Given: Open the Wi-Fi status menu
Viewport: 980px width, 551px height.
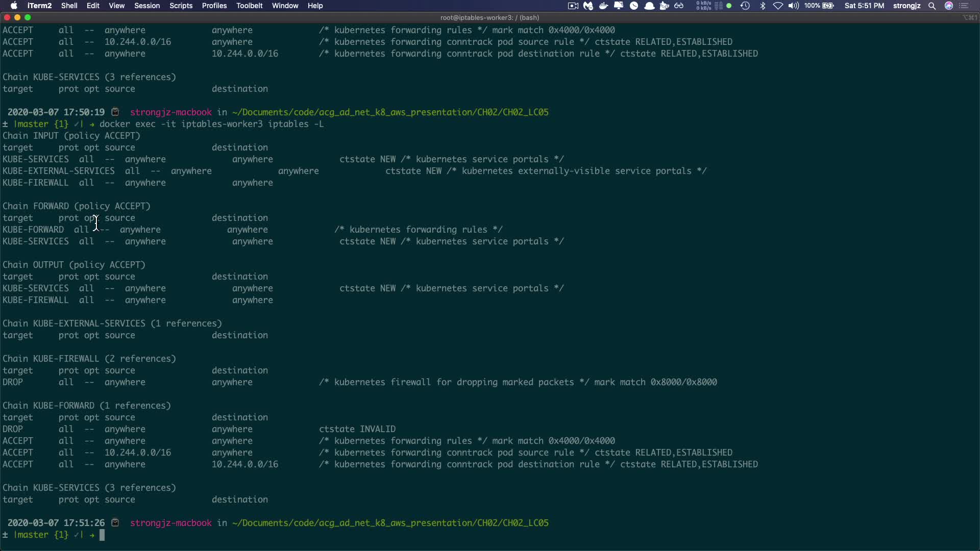Looking at the screenshot, I should [x=778, y=6].
